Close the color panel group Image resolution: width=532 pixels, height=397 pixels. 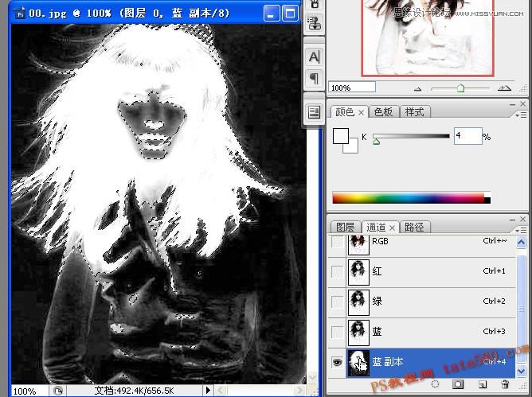(522, 104)
